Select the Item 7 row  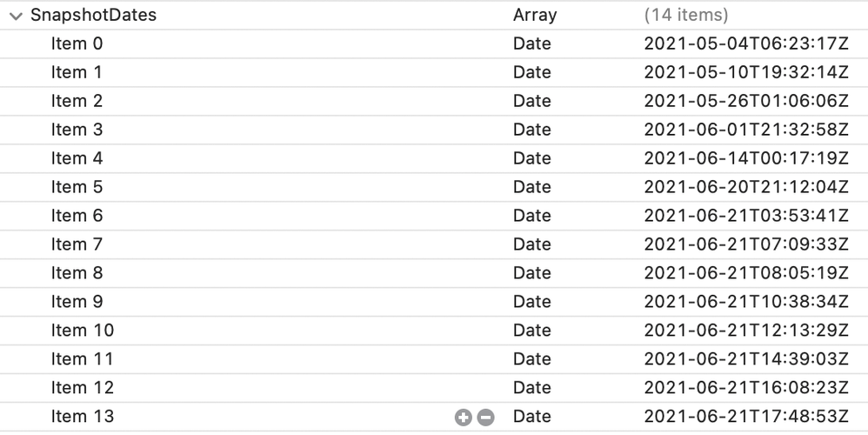434,244
